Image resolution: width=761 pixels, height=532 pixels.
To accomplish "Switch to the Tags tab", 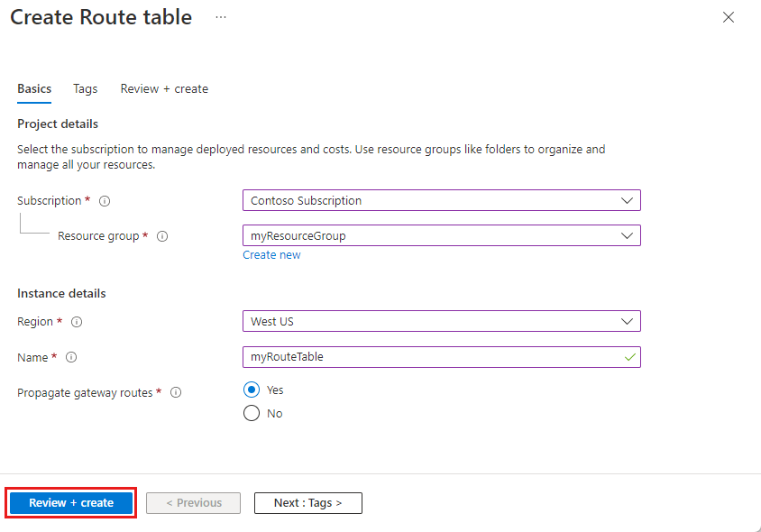I will [x=85, y=88].
